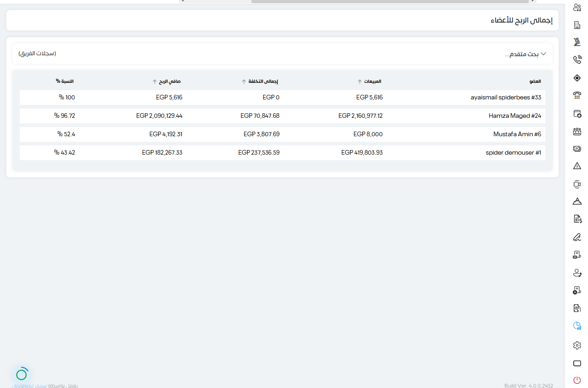
Task: Select member Hamza Maged #24
Action: click(x=515, y=116)
